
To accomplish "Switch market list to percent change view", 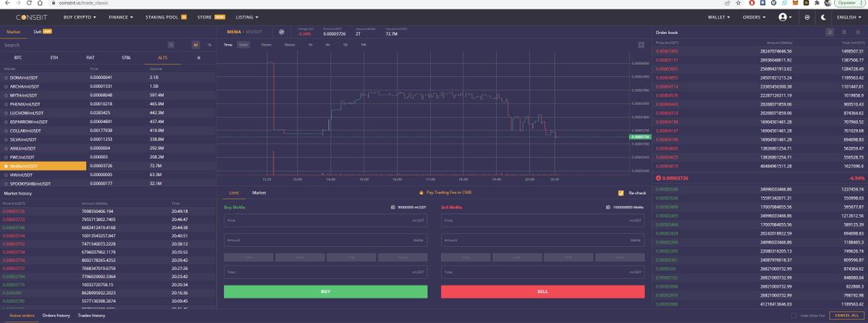I will pos(209,45).
